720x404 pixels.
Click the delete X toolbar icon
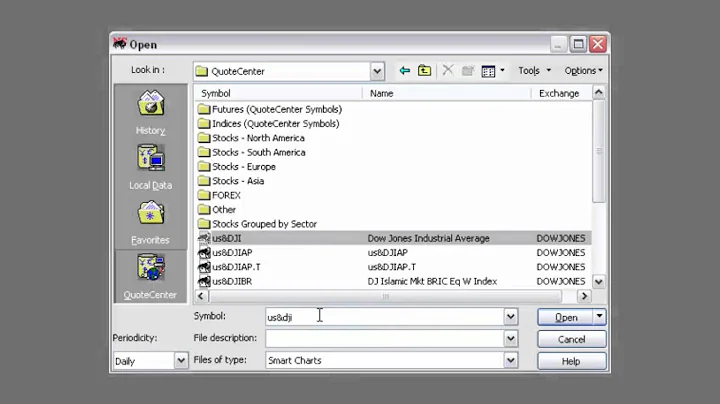point(448,70)
